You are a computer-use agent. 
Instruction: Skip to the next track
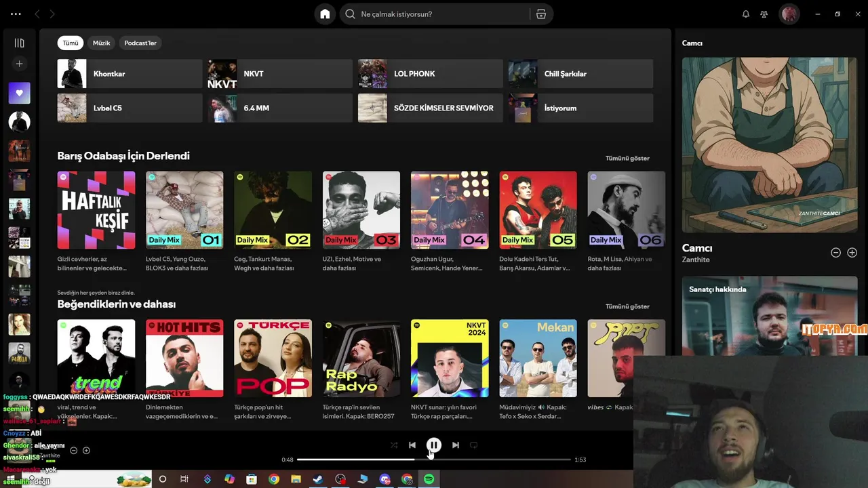(456, 445)
